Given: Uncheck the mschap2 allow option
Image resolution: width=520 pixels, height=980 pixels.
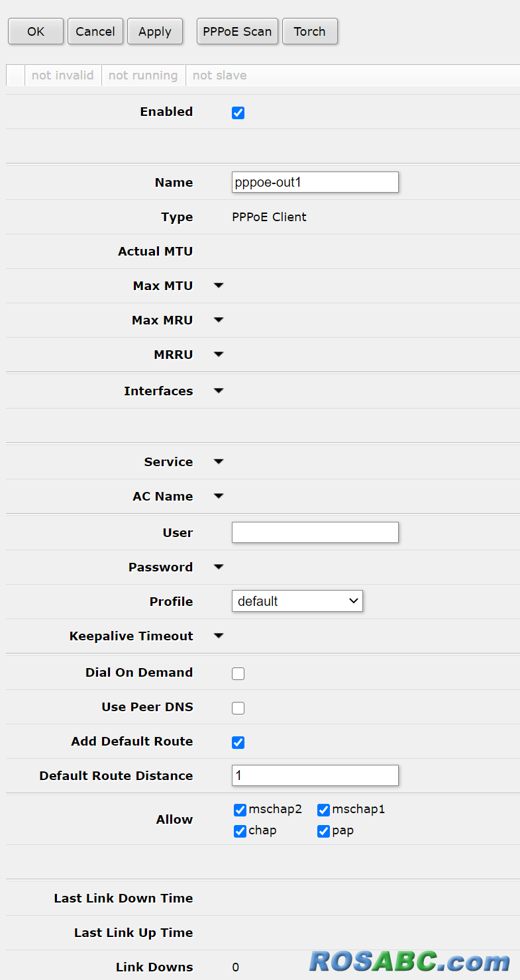Looking at the screenshot, I should [240, 810].
